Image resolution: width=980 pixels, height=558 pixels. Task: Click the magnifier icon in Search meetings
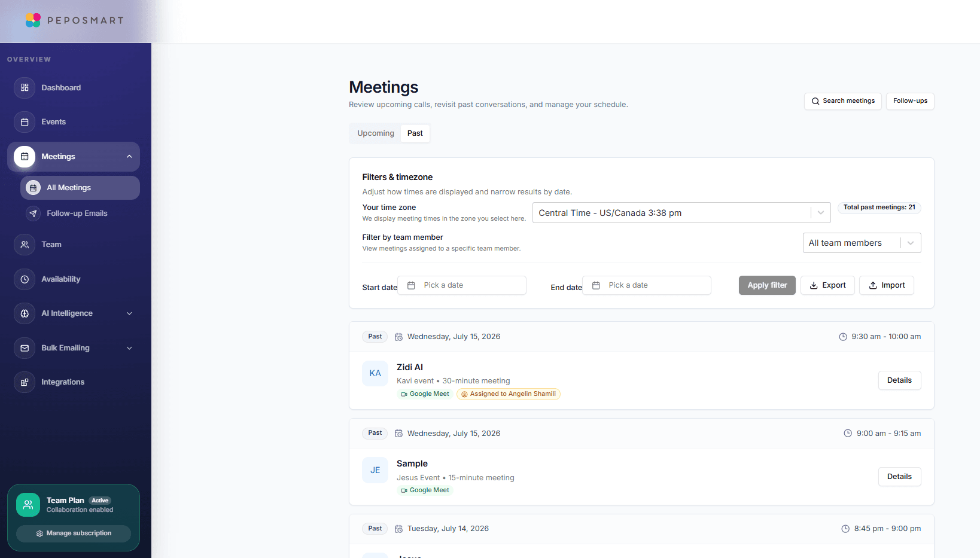815,101
